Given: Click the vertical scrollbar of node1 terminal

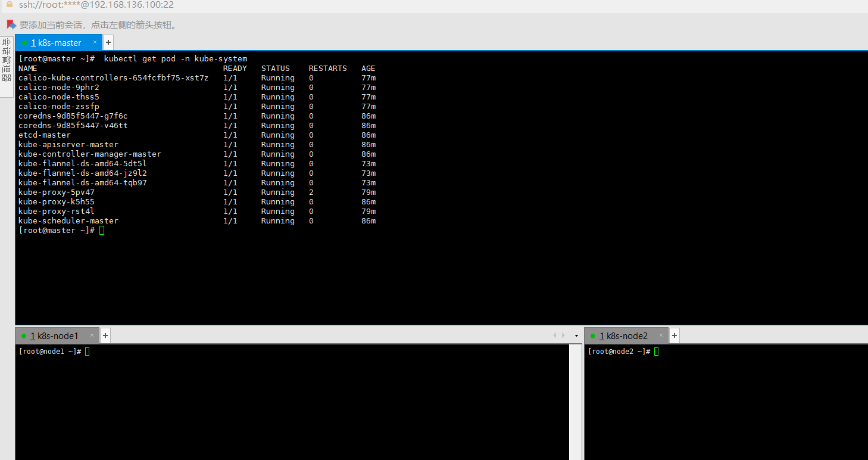Looking at the screenshot, I should click(x=575, y=402).
